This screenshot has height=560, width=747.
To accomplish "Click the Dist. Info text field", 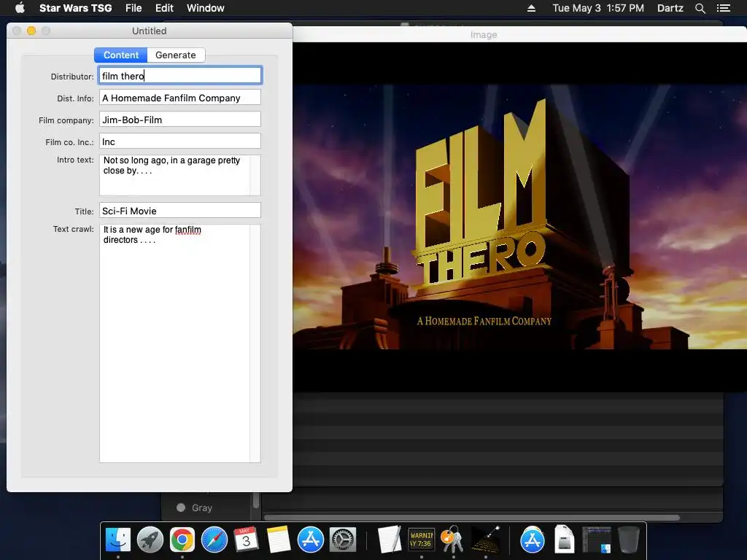I will pos(180,98).
